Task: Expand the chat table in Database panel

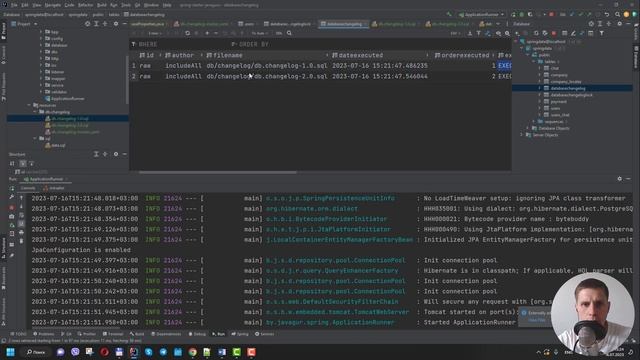Action: click(540, 68)
